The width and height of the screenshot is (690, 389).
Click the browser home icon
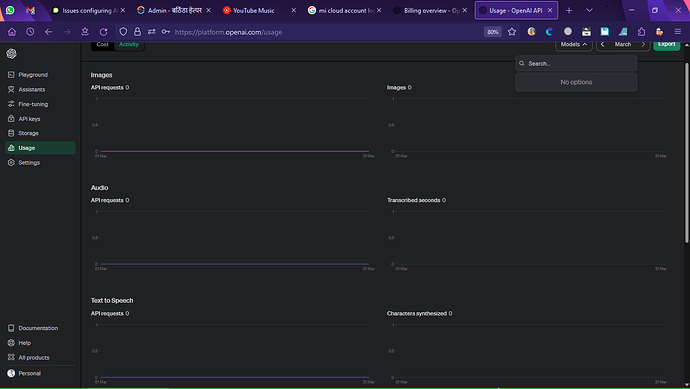point(12,32)
